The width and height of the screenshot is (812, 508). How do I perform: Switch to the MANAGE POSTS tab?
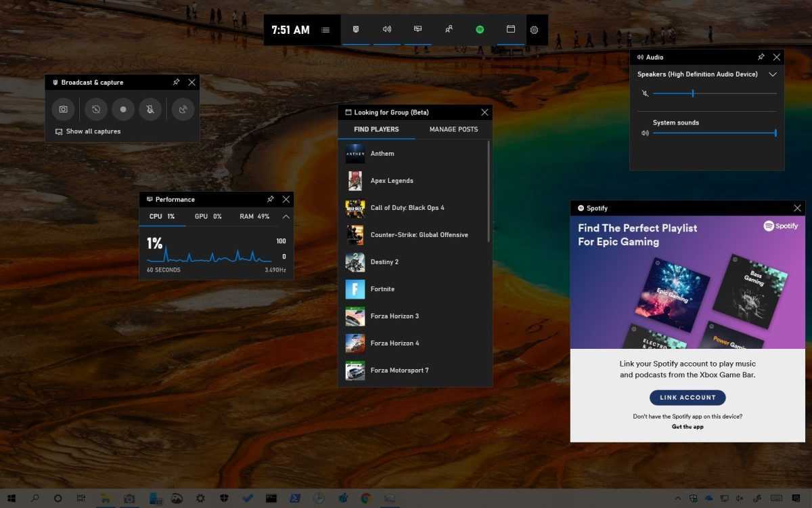(453, 129)
